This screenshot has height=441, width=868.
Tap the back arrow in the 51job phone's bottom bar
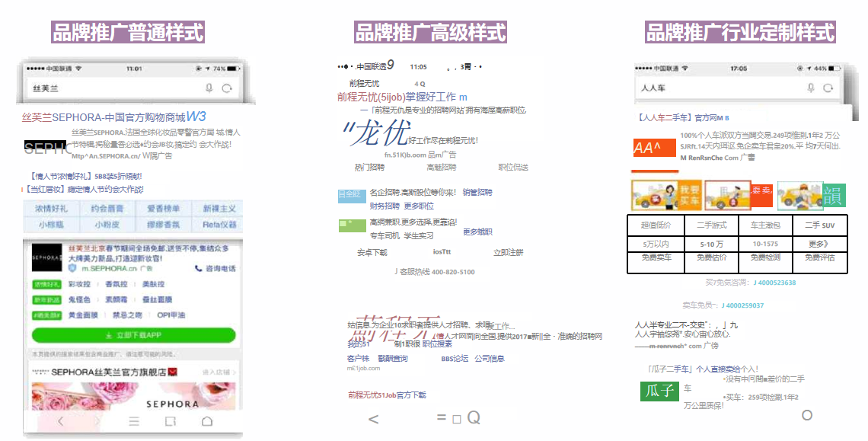(x=374, y=419)
